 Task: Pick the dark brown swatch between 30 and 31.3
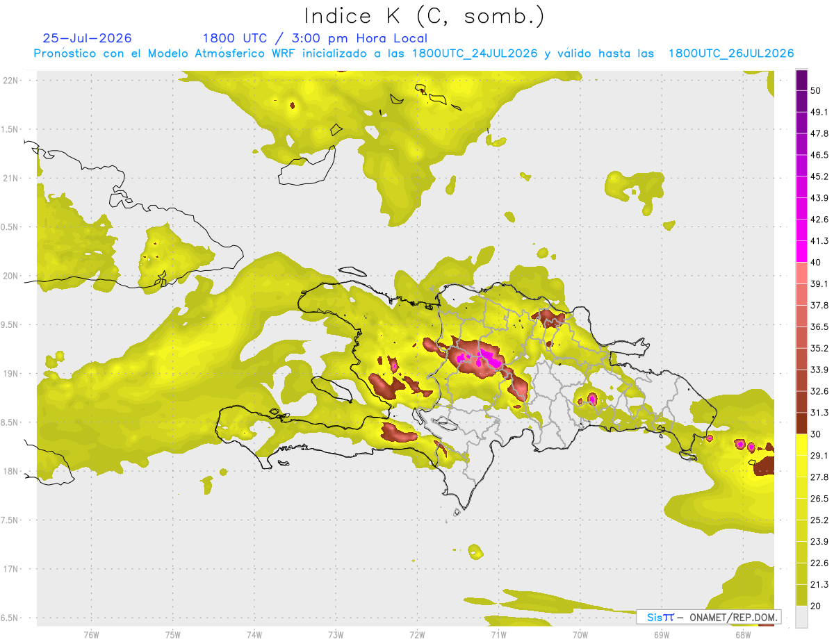pyautogui.click(x=801, y=423)
